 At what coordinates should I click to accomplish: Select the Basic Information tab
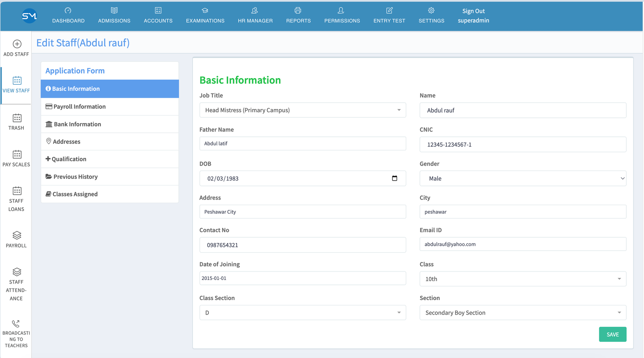pyautogui.click(x=110, y=89)
